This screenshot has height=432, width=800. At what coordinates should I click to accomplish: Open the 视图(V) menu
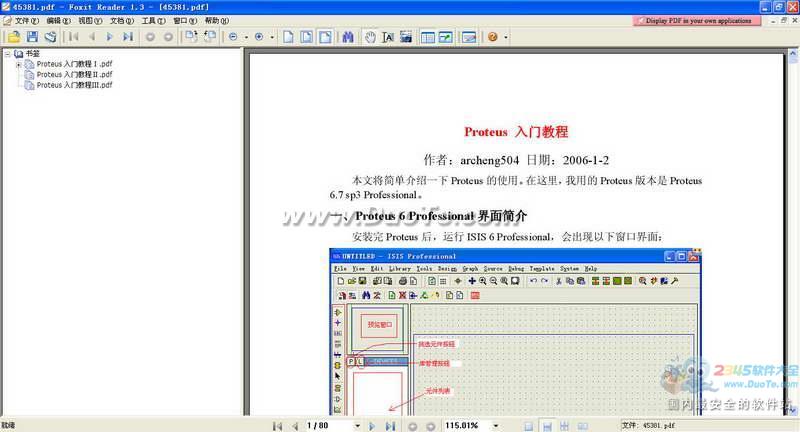90,21
